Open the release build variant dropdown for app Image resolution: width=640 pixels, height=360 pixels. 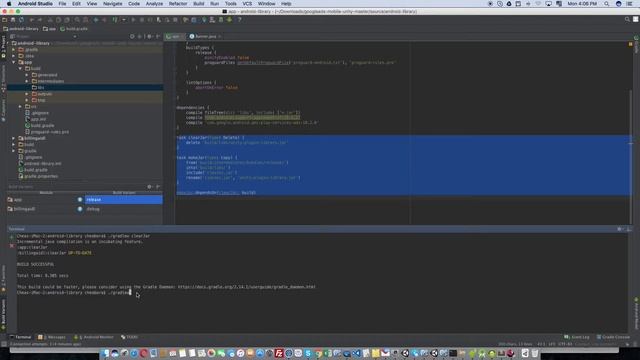click(124, 200)
